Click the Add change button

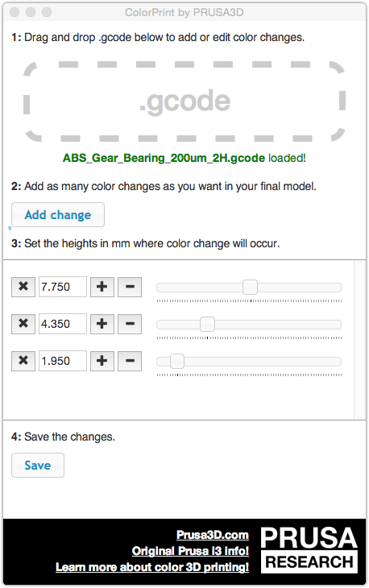58,214
